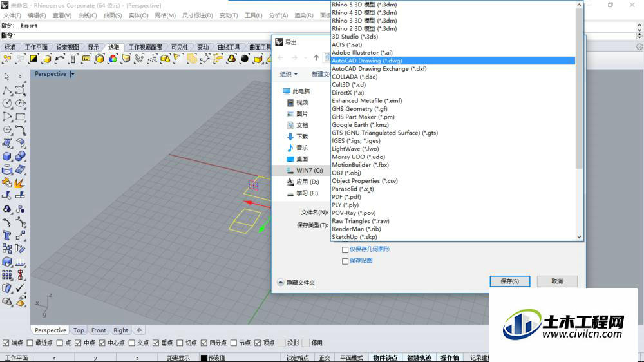
Task: Toggle 正交 in status bar
Action: tap(325, 358)
